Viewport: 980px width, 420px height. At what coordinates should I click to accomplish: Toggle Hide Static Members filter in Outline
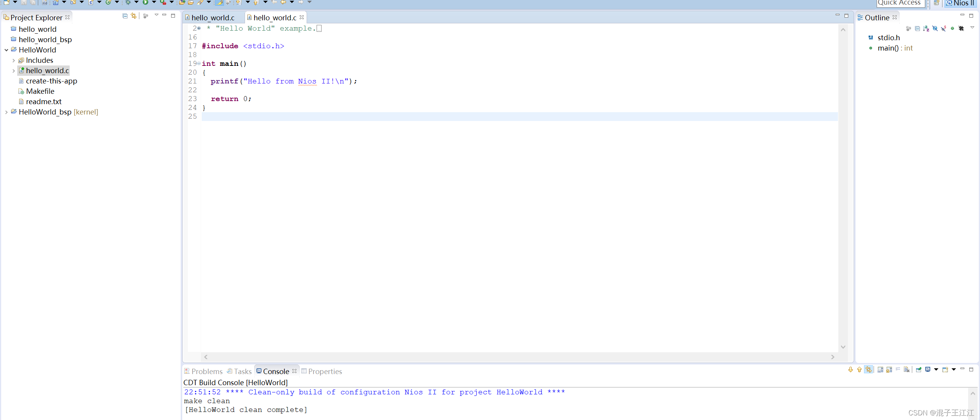coord(944,28)
